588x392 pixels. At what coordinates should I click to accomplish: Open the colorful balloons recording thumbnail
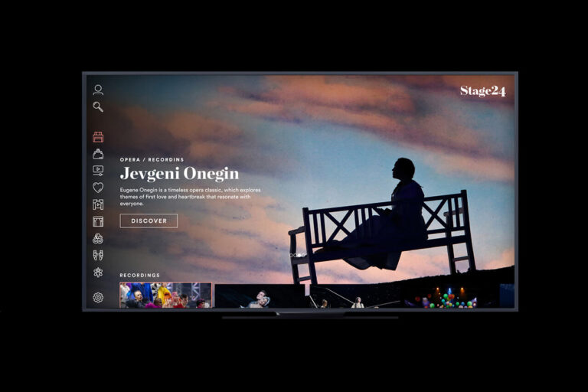click(x=449, y=296)
